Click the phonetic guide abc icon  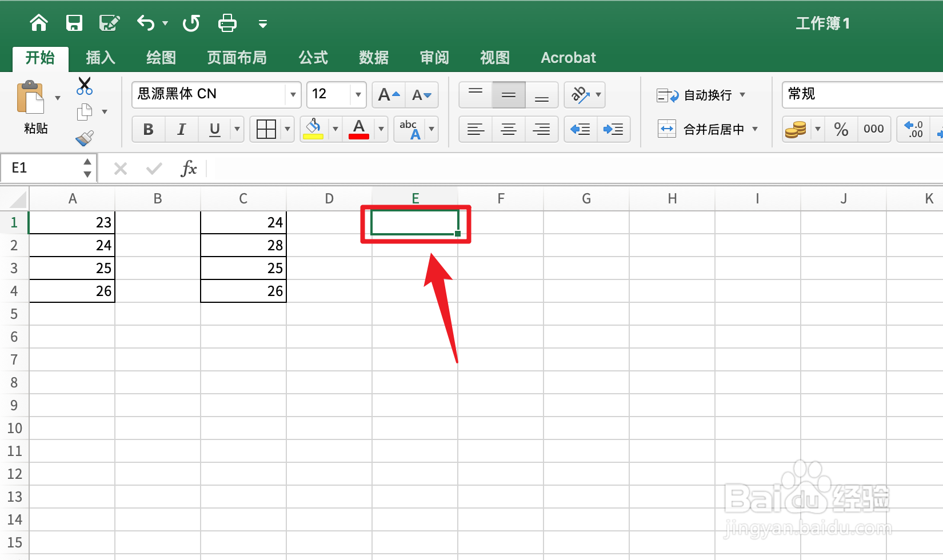(410, 129)
